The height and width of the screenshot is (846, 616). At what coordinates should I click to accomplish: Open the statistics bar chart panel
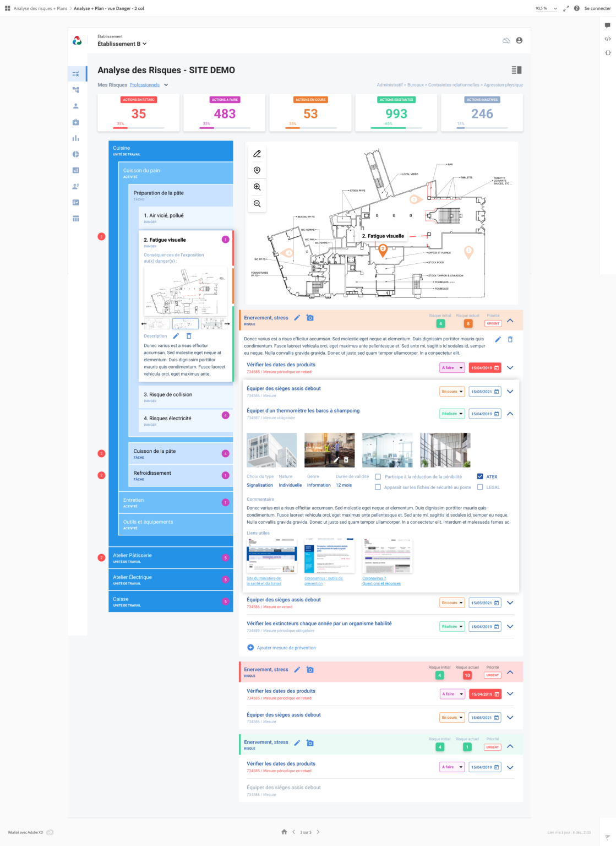coord(77,138)
